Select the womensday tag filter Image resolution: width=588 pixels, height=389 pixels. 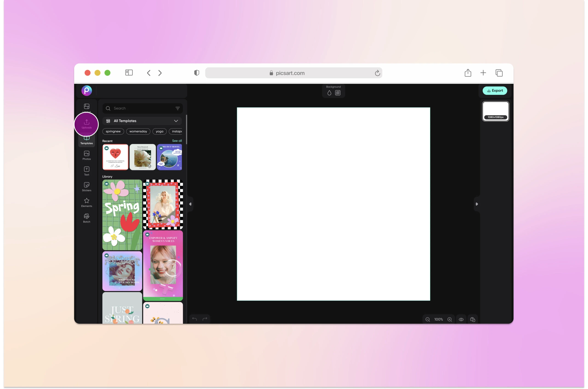pyautogui.click(x=138, y=131)
